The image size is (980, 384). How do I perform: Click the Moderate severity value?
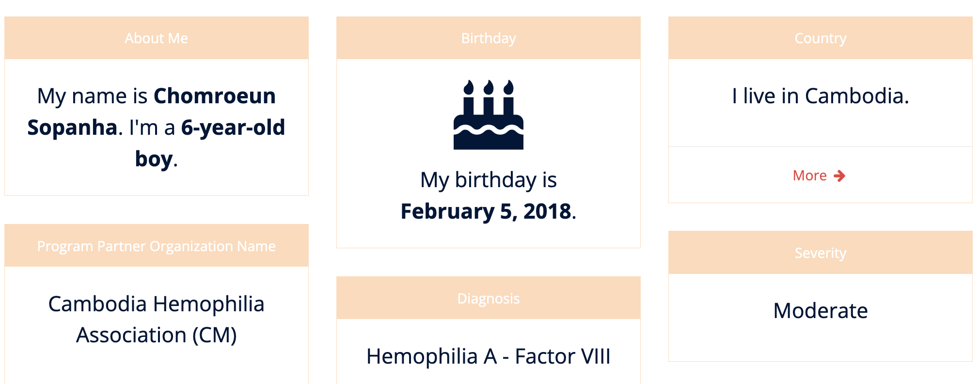point(820,311)
